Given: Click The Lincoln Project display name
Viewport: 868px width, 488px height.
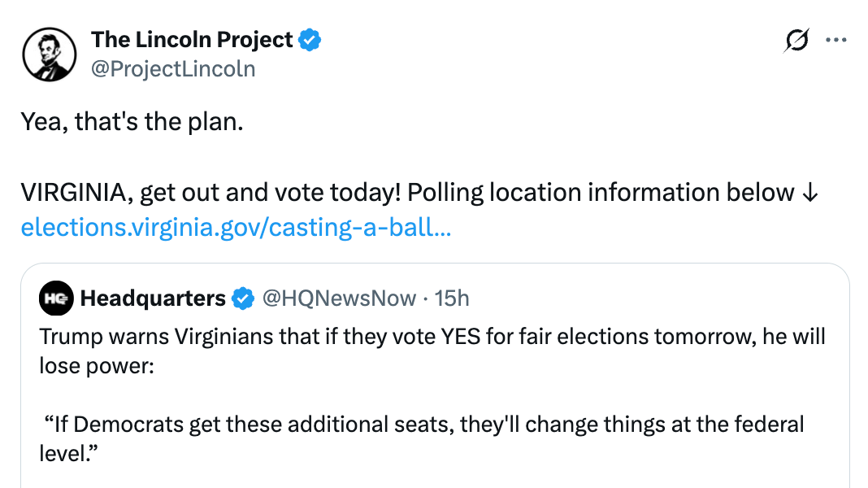Looking at the screenshot, I should (192, 39).
